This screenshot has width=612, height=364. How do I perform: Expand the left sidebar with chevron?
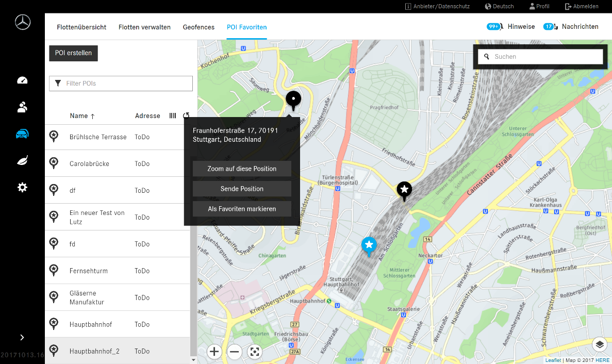(22, 337)
